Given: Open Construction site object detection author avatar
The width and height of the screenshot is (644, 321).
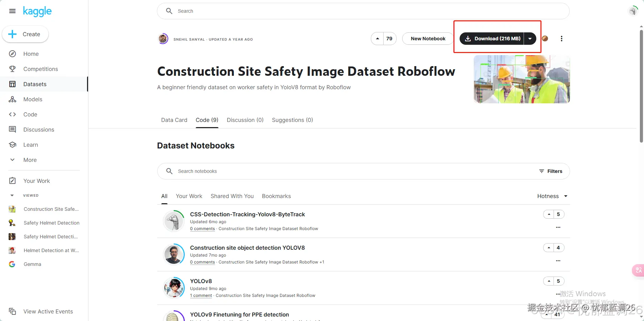Looking at the screenshot, I should [174, 254].
